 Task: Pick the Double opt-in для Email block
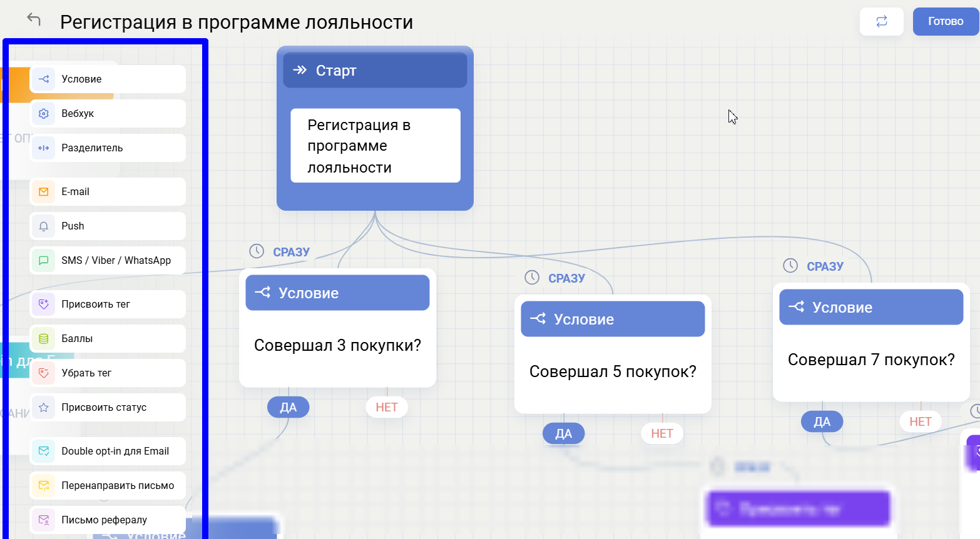coord(108,451)
